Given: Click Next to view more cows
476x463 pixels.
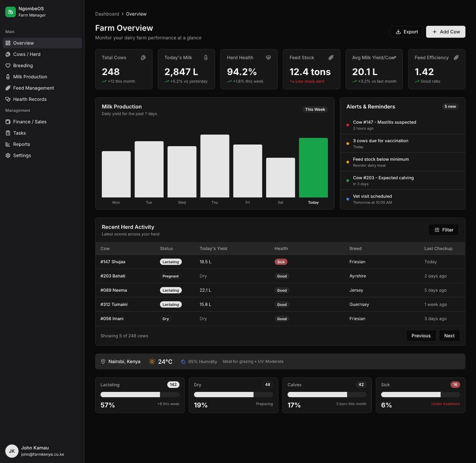Looking at the screenshot, I should tap(449, 336).
